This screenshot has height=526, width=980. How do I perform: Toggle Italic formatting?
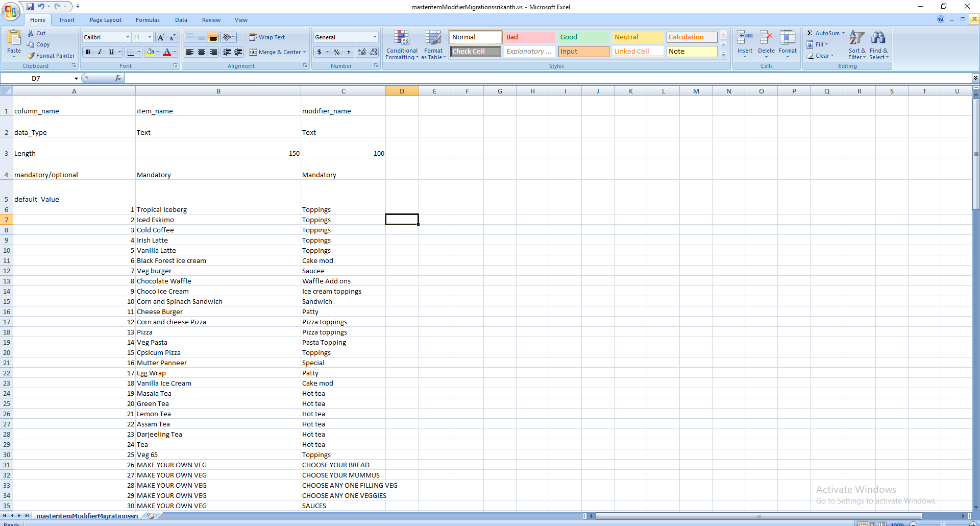tap(100, 52)
